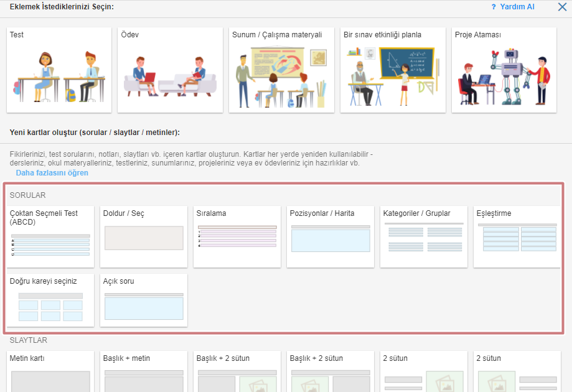Screen dimensions: 572x392
Task: Close the dialog with the X icon
Action: coord(562,7)
